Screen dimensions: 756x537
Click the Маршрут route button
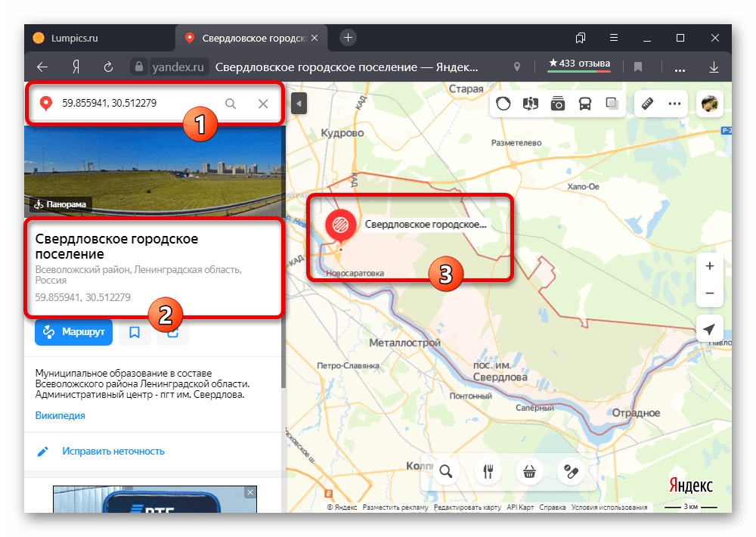pos(73,332)
